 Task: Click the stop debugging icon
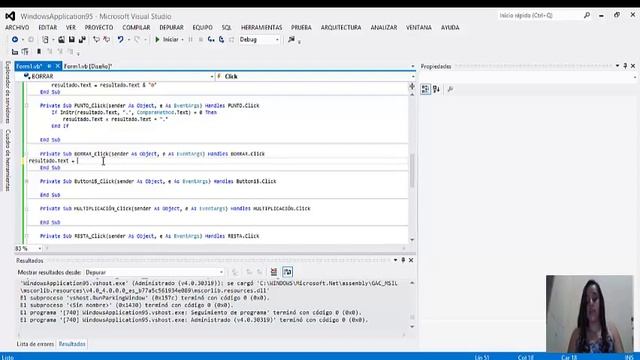tap(200, 40)
